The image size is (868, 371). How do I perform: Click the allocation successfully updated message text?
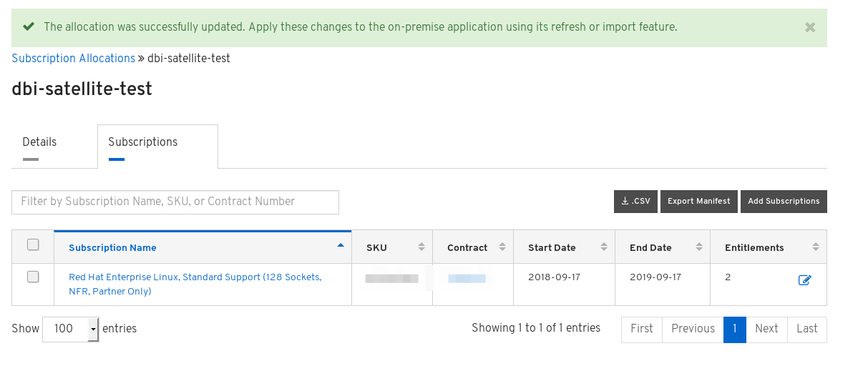point(361,27)
